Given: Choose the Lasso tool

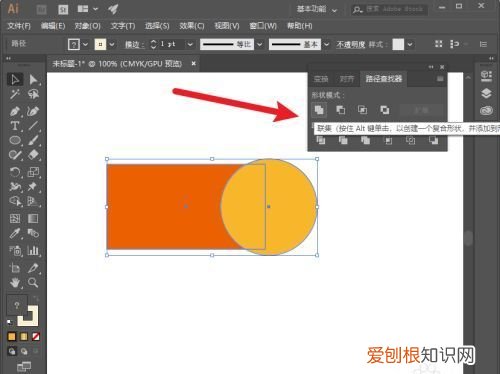Looking at the screenshot, I should (x=33, y=95).
